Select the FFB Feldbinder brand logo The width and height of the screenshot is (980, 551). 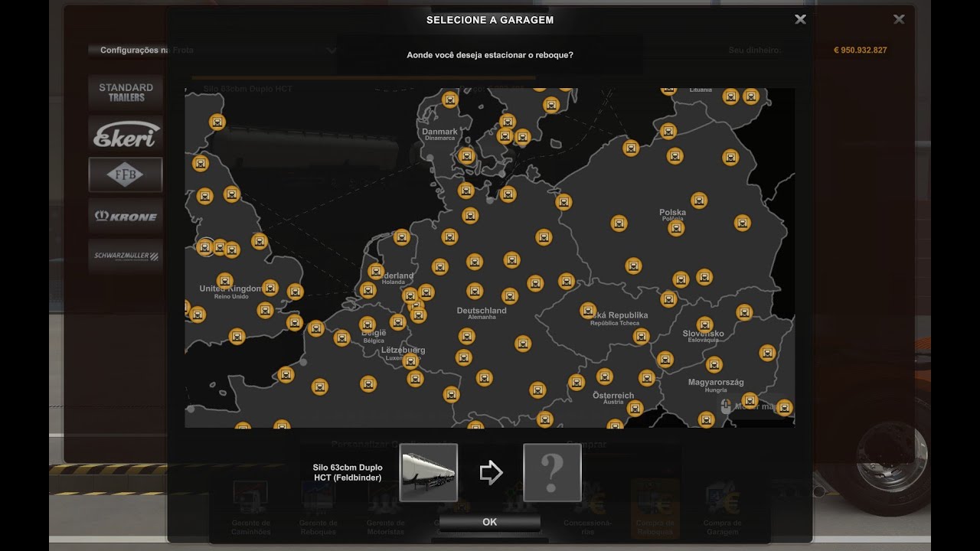126,174
